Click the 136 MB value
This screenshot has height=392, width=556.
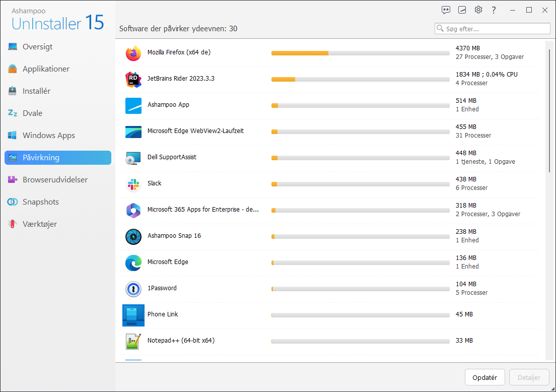pos(466,258)
